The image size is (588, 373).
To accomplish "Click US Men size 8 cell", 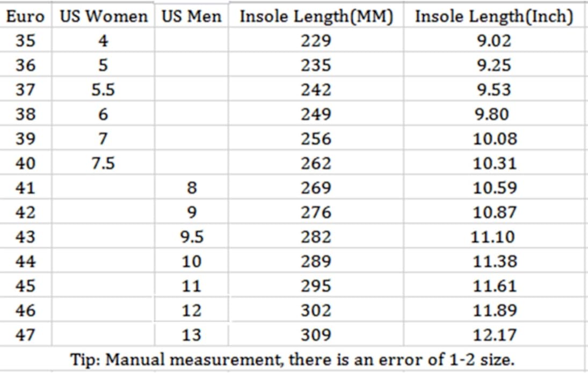I will (x=192, y=188).
